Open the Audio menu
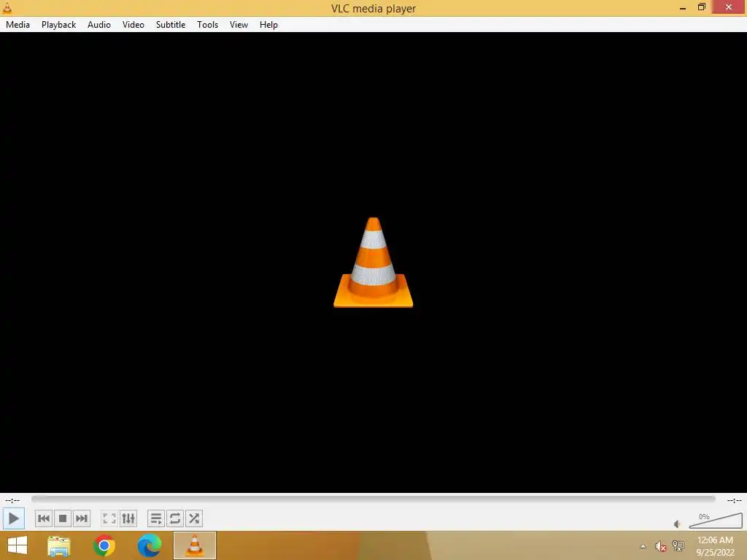 click(x=99, y=25)
